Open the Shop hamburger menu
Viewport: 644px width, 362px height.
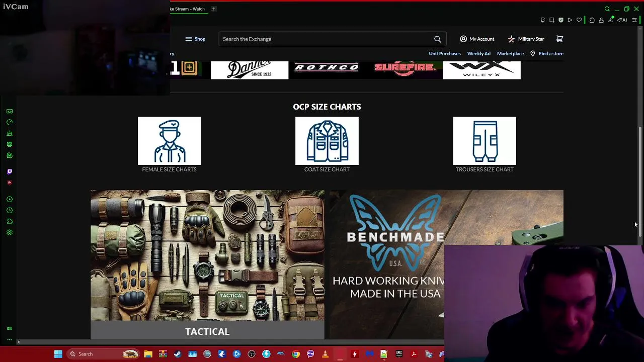(x=195, y=39)
